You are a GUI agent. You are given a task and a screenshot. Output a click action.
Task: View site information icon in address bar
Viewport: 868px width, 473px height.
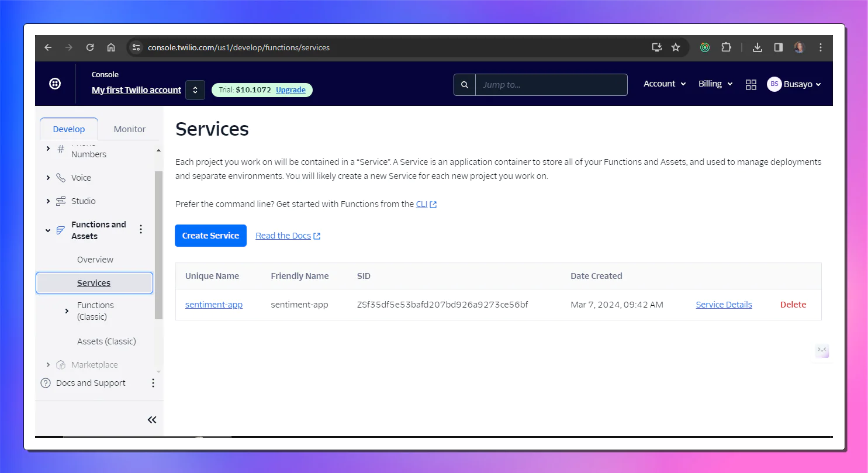tap(136, 47)
